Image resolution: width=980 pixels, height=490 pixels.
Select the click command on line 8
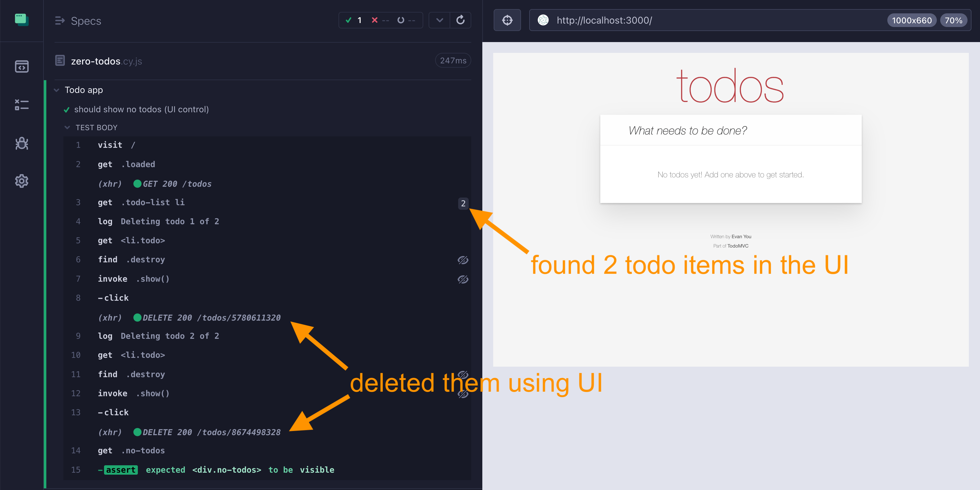click(267, 298)
